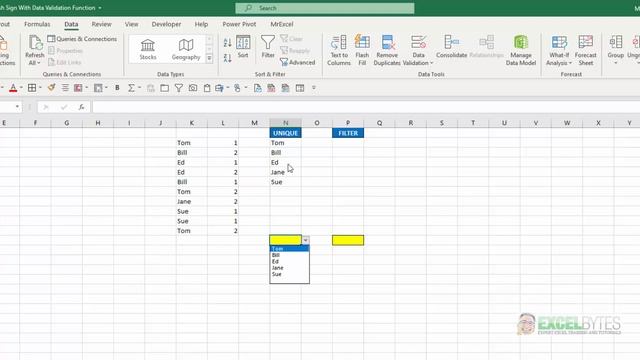Open Data Validation tool
The image size is (640, 360).
click(418, 50)
